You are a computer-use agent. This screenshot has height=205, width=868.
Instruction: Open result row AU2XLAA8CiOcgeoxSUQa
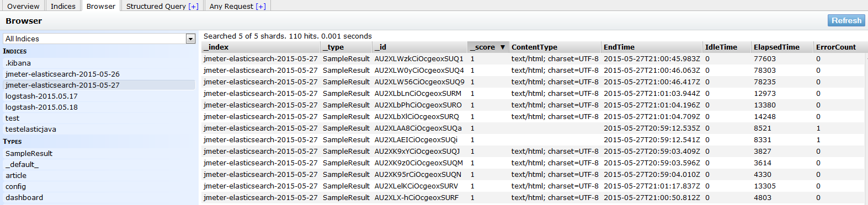tap(533, 128)
